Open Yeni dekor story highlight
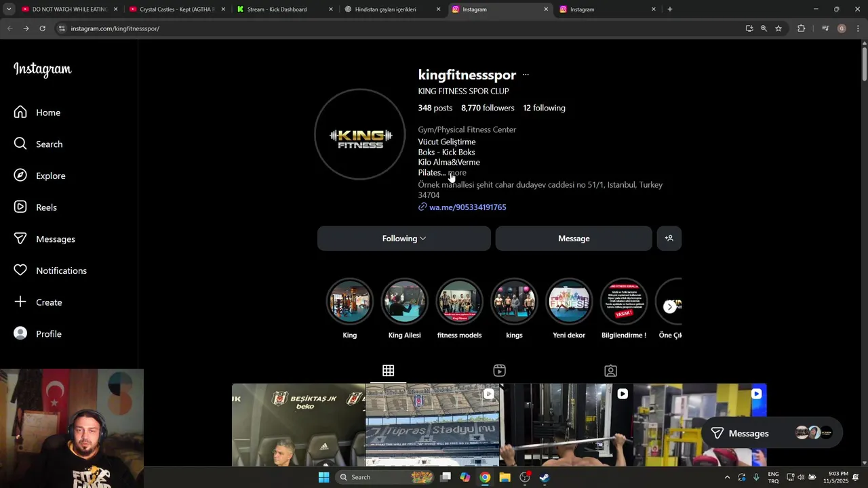 click(569, 302)
